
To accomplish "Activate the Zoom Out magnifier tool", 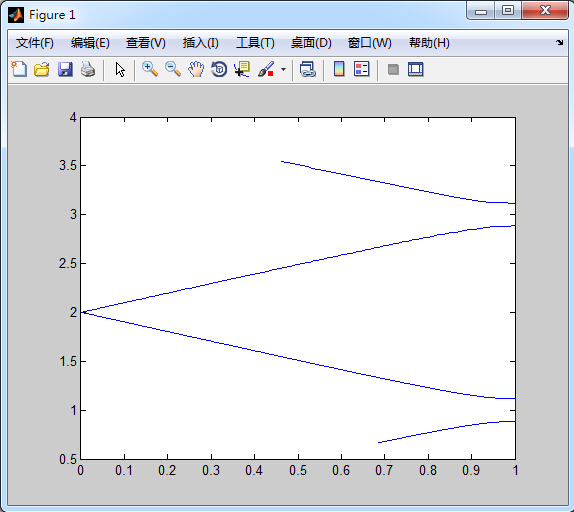I will 173,69.
